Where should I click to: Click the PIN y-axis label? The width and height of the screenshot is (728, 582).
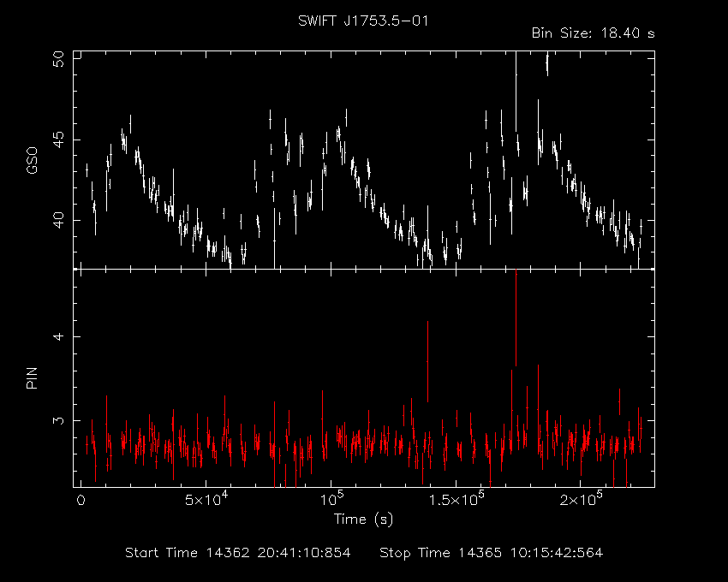pyautogui.click(x=32, y=377)
